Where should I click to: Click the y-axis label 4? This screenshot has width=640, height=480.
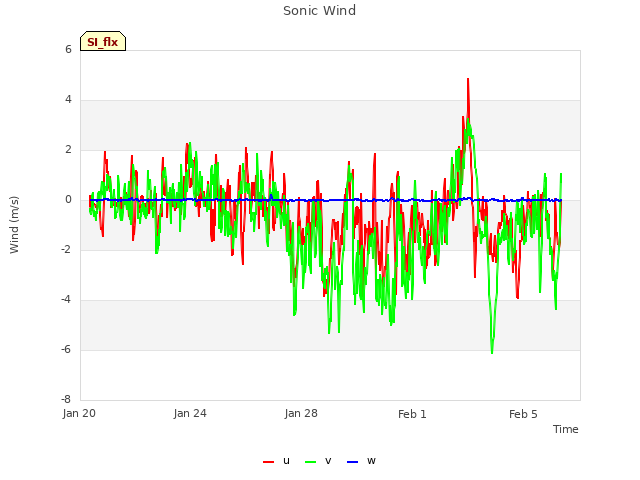pos(68,100)
